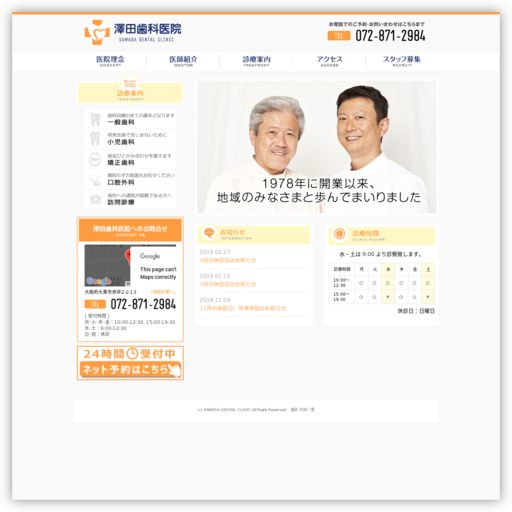Viewport: 512px width, 512px height.
Task: Click the orange TEL badge in the header
Action: (x=339, y=36)
